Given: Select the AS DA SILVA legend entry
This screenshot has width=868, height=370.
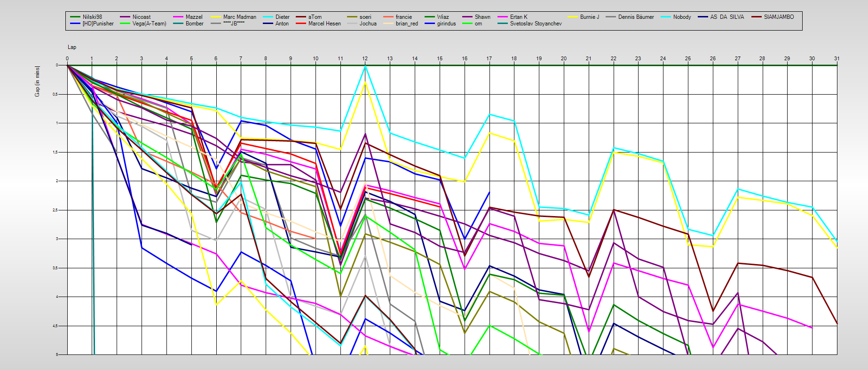Looking at the screenshot, I should (726, 17).
